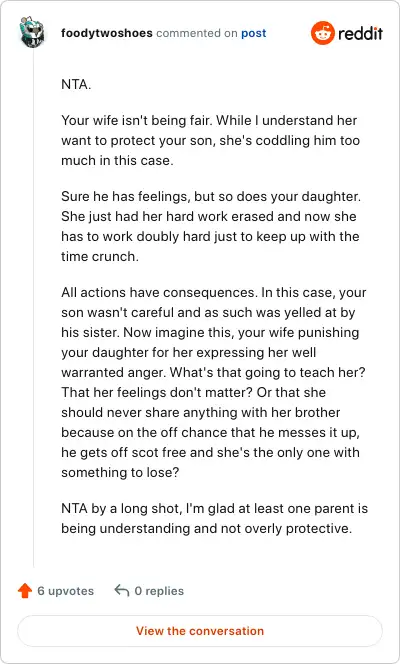Click the paragraph beginning "Sure he has feelings"
Viewport: 400px width, 664px height.
coord(211,226)
